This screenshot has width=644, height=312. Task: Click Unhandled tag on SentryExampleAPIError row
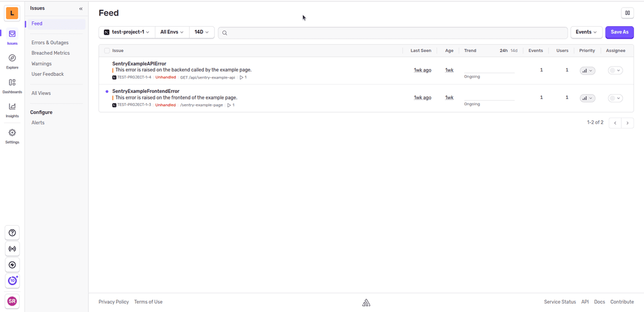point(166,77)
